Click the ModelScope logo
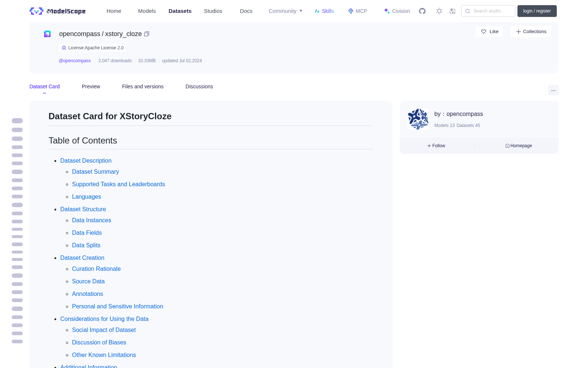Image resolution: width=588 pixels, height=368 pixels. (57, 11)
